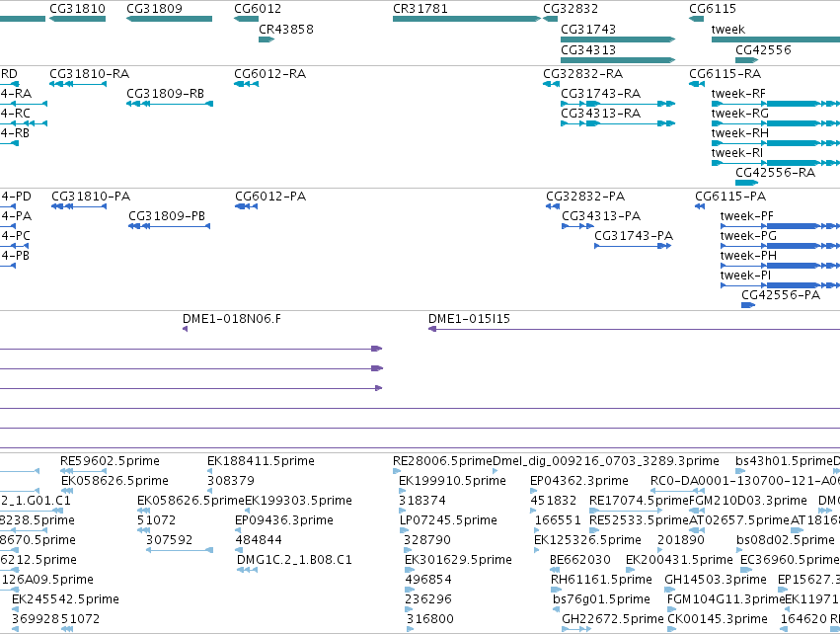Select protein tweek-PG
The image size is (840, 634).
coord(748,236)
